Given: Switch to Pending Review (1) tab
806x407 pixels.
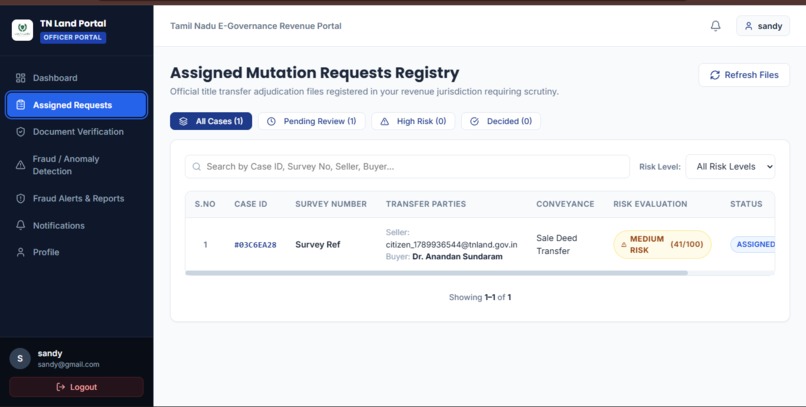Looking at the screenshot, I should coord(312,121).
